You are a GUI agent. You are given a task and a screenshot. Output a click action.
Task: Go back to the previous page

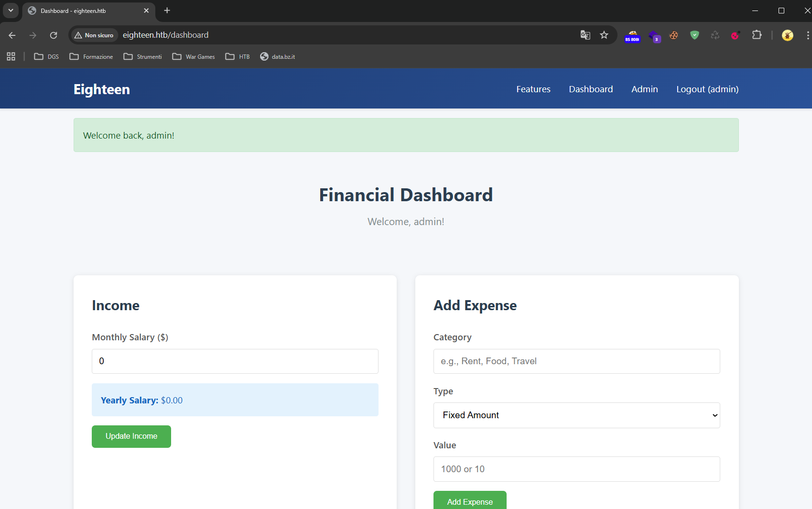pos(12,35)
